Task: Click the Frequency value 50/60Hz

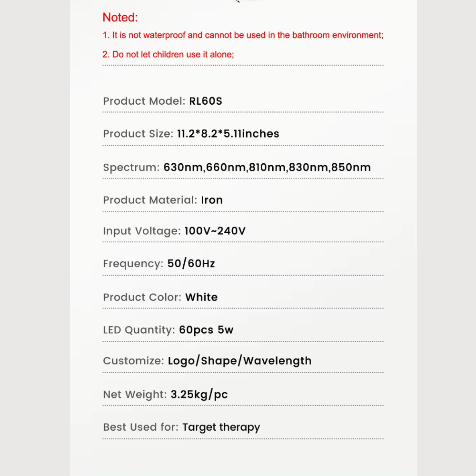Action: (191, 264)
